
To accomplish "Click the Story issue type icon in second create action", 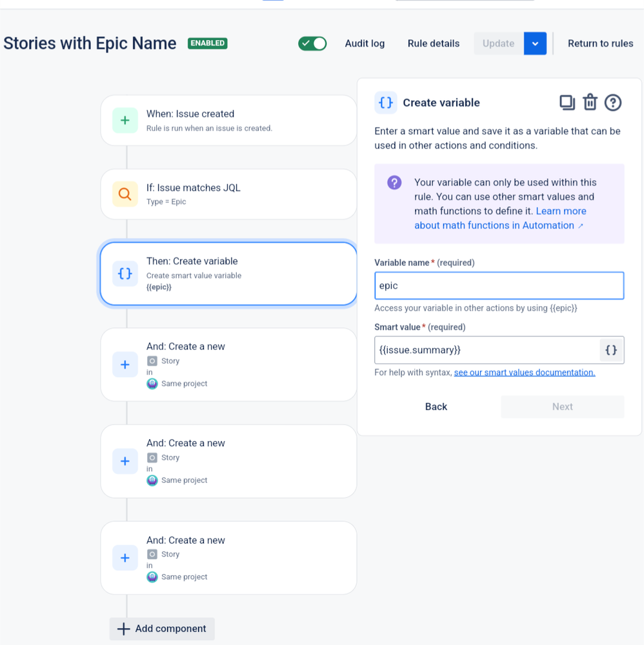I will 152,457.
